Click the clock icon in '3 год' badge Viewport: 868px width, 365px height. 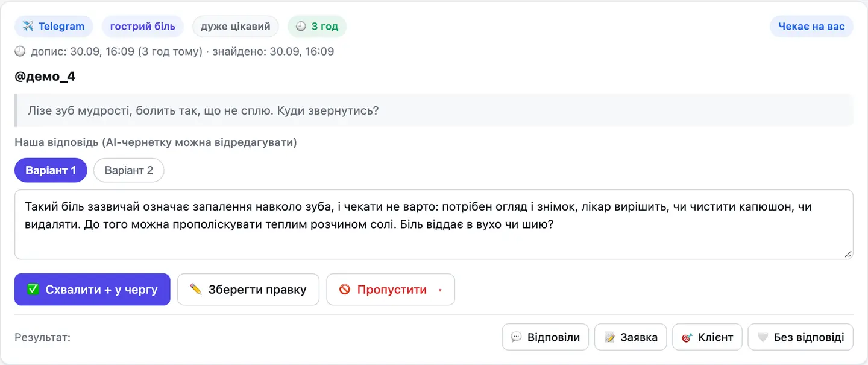point(301,27)
